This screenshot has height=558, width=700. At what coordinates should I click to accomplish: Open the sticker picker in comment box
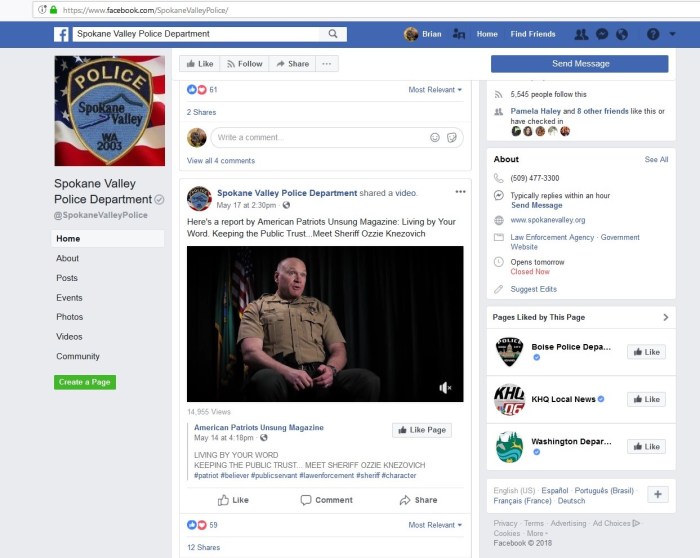(x=452, y=137)
